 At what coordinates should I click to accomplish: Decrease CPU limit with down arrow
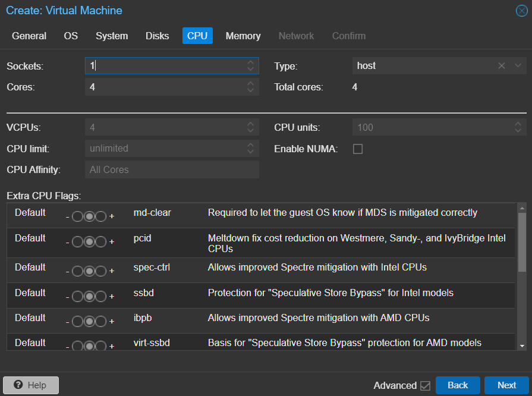250,152
